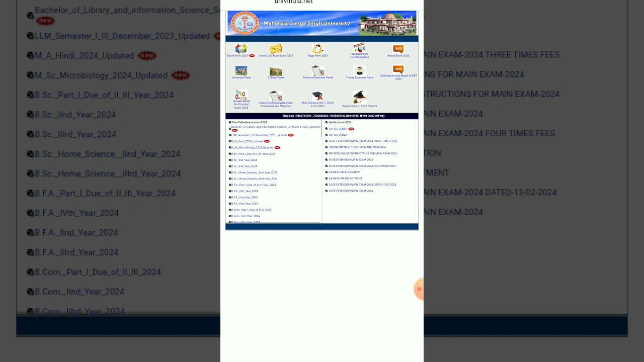
Task: Open B.F.A._IInd_Year_2024 timetable
Action: [245, 198]
